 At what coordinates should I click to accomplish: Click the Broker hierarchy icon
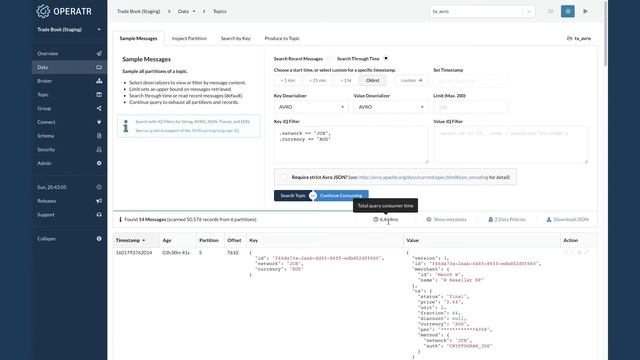pos(99,81)
